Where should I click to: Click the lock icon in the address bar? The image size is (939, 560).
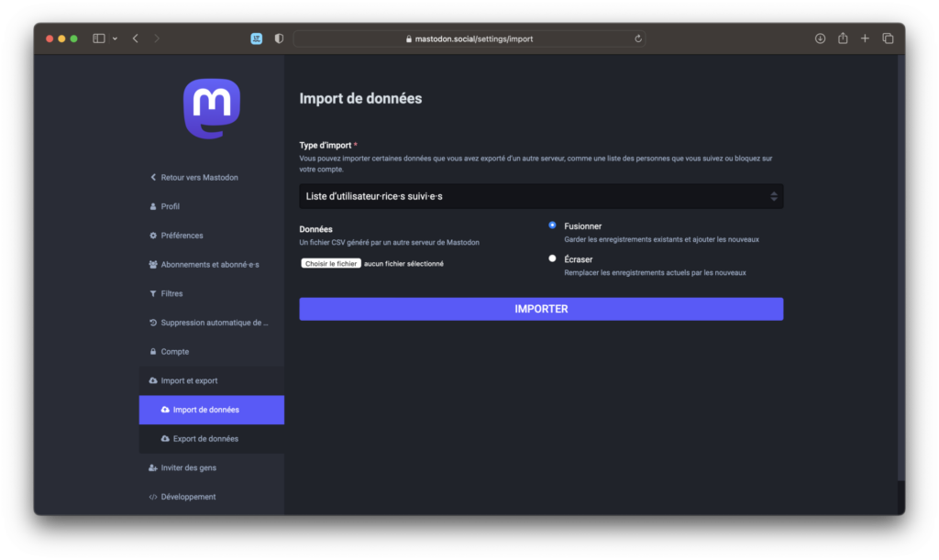[409, 38]
